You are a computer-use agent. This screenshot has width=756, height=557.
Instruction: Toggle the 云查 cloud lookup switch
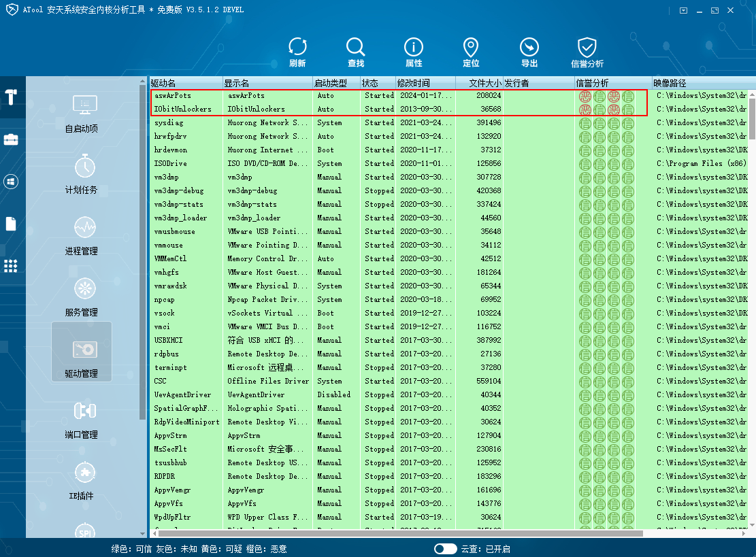coord(445,549)
